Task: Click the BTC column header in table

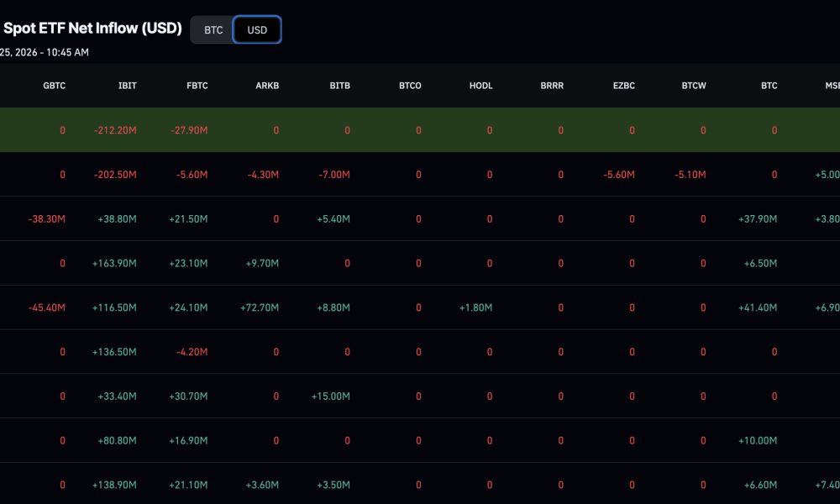Action: [x=769, y=86]
